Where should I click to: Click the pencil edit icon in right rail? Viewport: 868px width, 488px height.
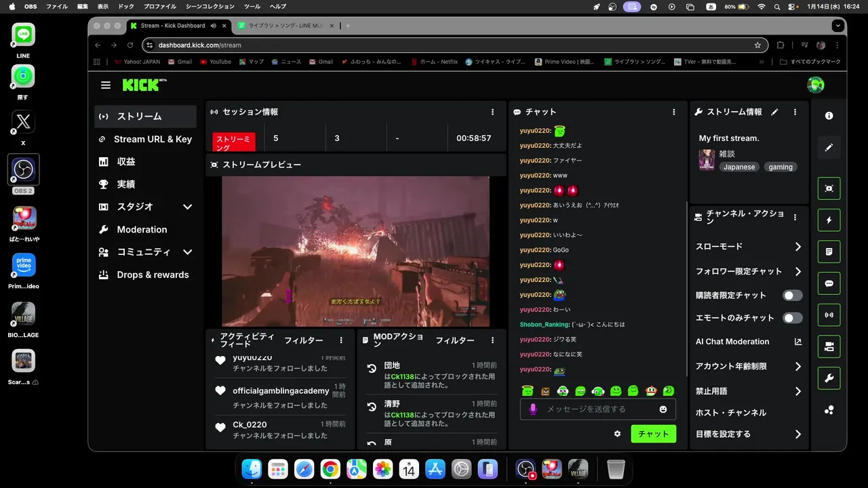click(829, 147)
